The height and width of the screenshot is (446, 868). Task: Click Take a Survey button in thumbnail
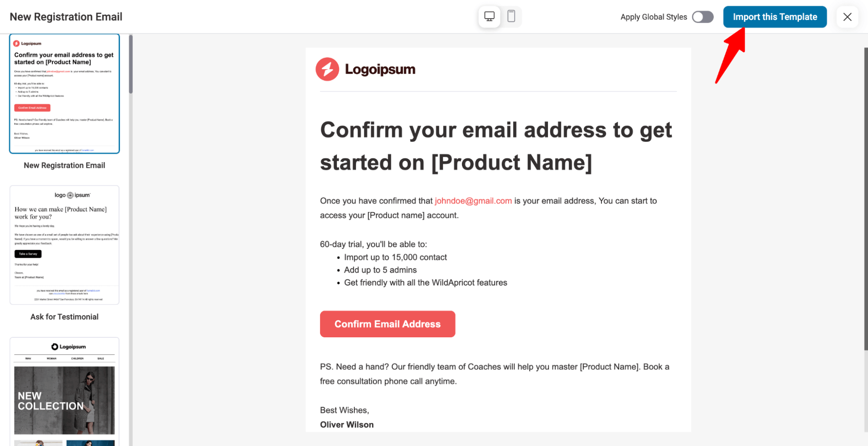[28, 254]
